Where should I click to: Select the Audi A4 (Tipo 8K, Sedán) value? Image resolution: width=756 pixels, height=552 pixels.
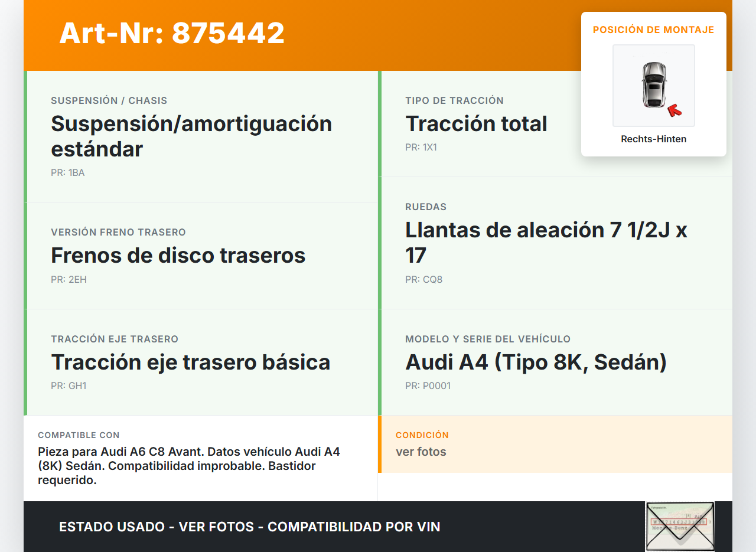tap(536, 362)
